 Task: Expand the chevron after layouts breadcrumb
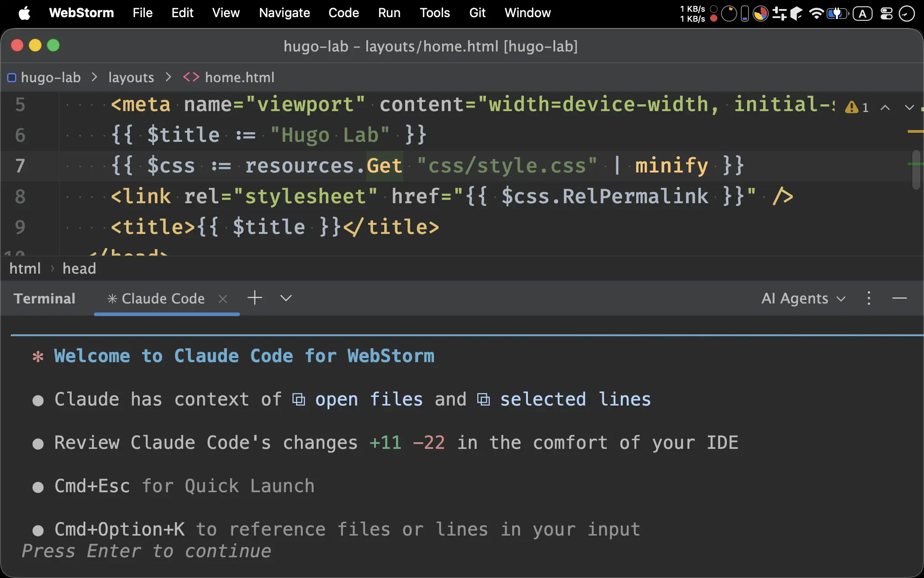168,77
